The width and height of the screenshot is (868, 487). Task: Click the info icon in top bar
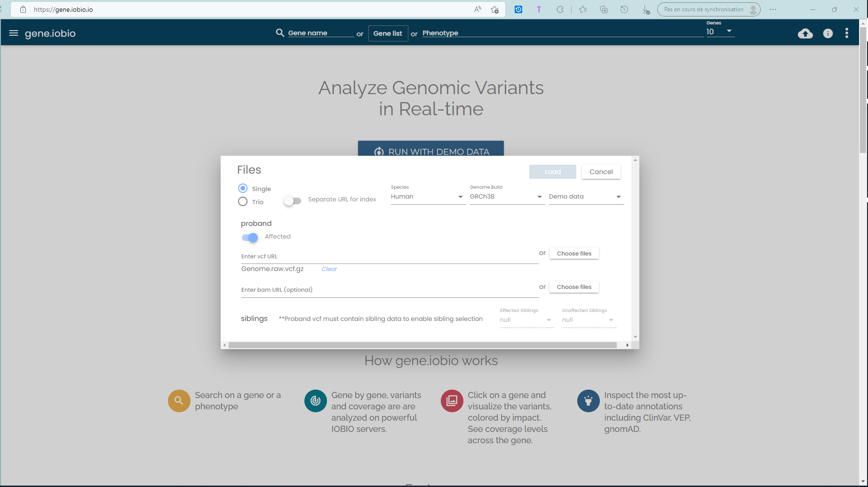[x=828, y=33]
